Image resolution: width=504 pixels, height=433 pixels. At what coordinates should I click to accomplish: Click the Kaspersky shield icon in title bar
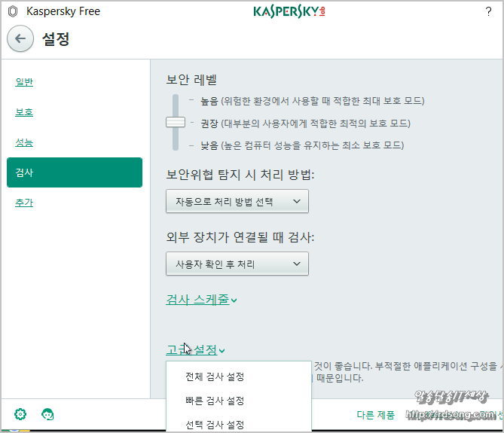[x=13, y=11]
